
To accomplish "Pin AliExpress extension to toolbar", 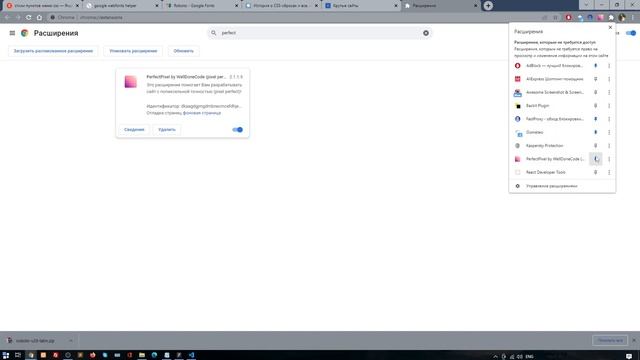I will 596,79.
